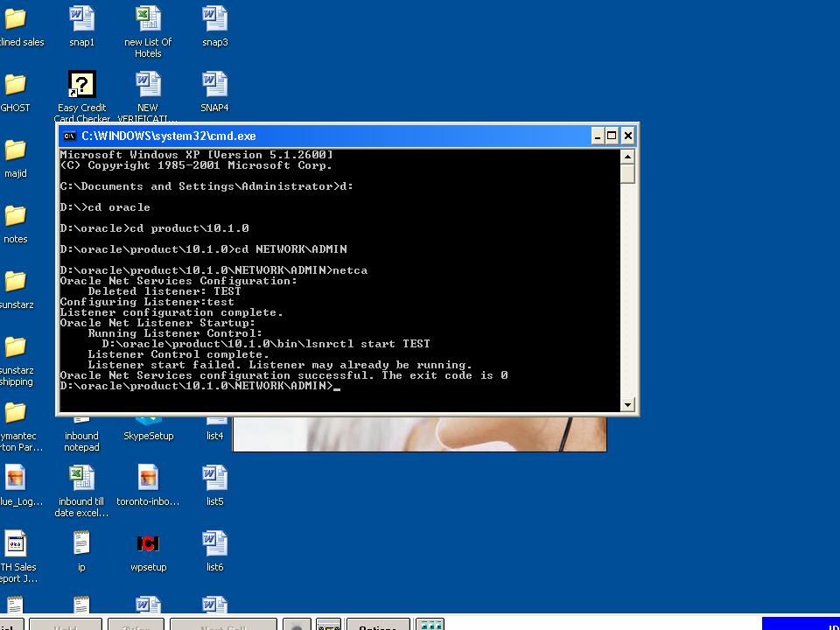Select the NEW VERIFICATI Word document icon
The height and width of the screenshot is (630, 840).
tap(148, 85)
